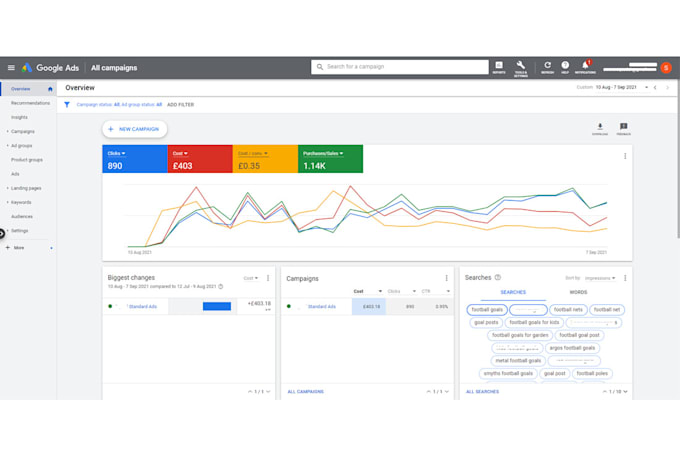Click the Download icon

[600, 129]
